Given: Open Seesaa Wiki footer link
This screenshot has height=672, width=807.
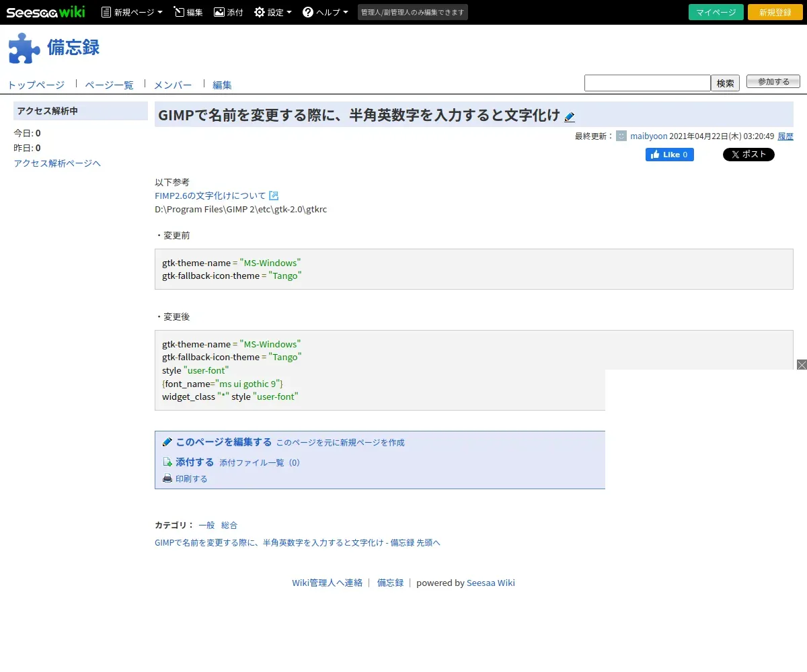Looking at the screenshot, I should point(491,583).
